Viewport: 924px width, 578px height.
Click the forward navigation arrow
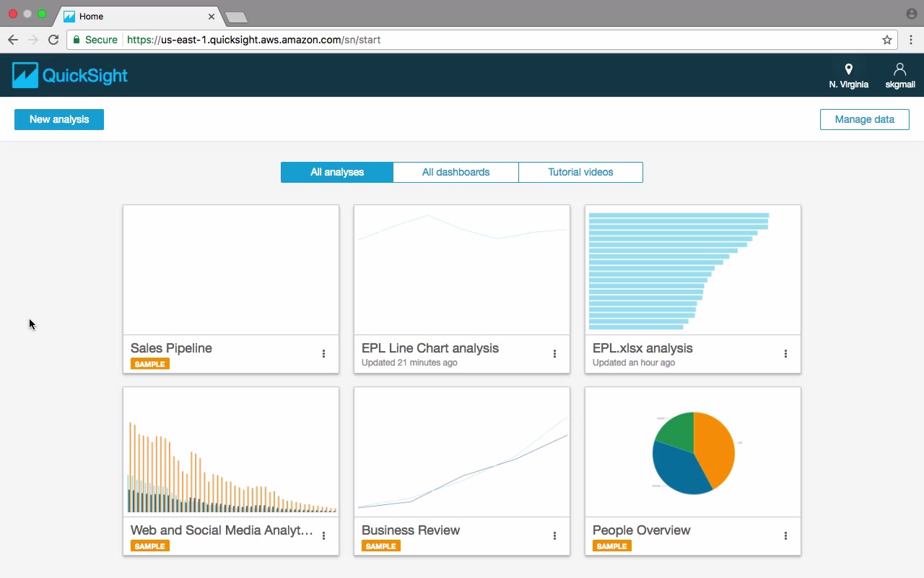coord(32,40)
